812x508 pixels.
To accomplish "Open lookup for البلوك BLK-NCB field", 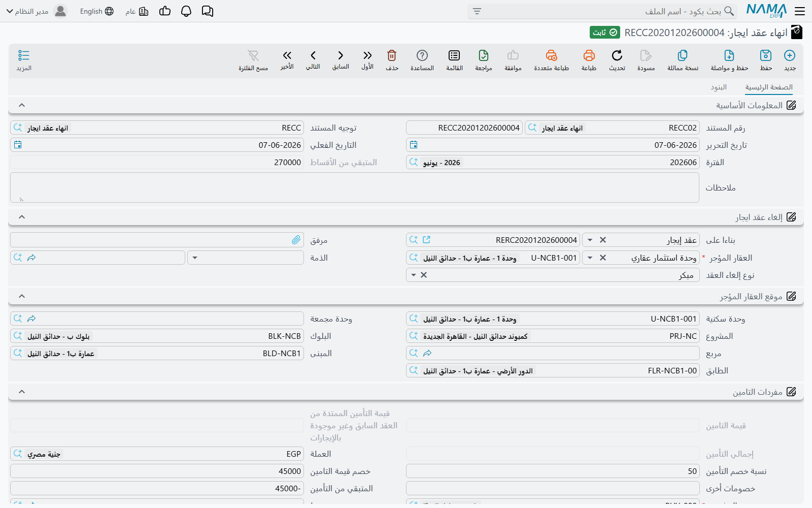I will (18, 336).
